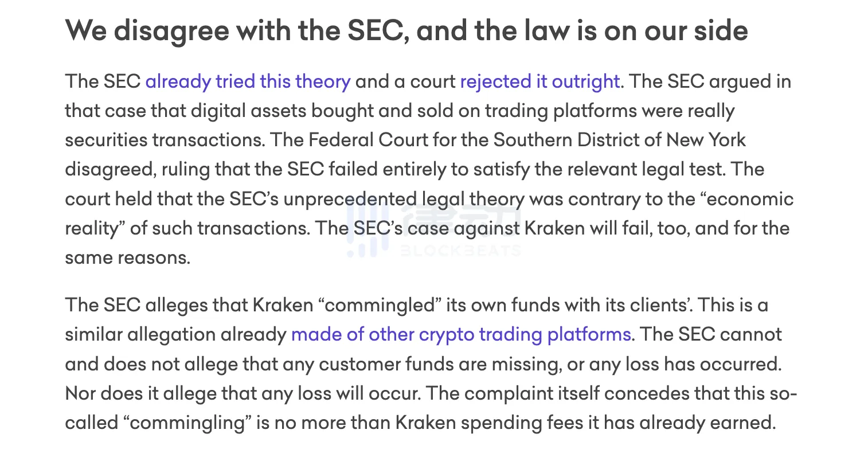Click the words "Southern District of New York"

pyautogui.click(x=620, y=140)
